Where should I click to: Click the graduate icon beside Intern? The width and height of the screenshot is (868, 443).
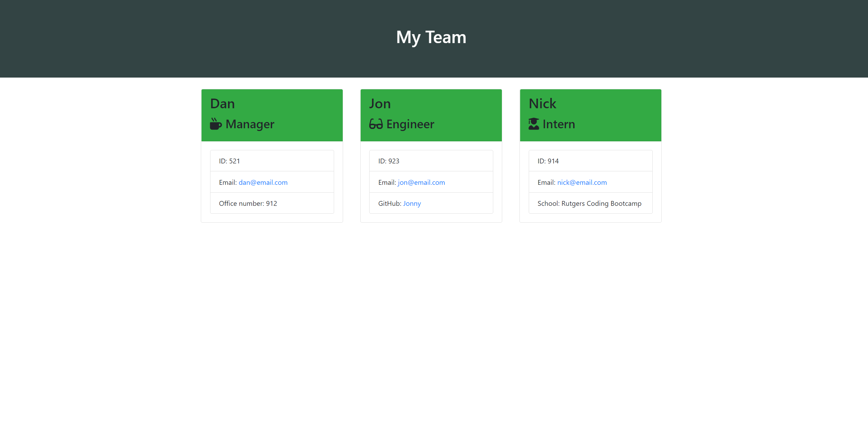click(534, 124)
